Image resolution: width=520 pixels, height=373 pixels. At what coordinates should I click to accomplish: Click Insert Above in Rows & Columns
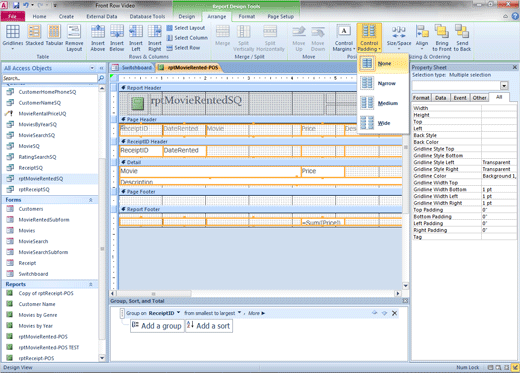(x=98, y=38)
